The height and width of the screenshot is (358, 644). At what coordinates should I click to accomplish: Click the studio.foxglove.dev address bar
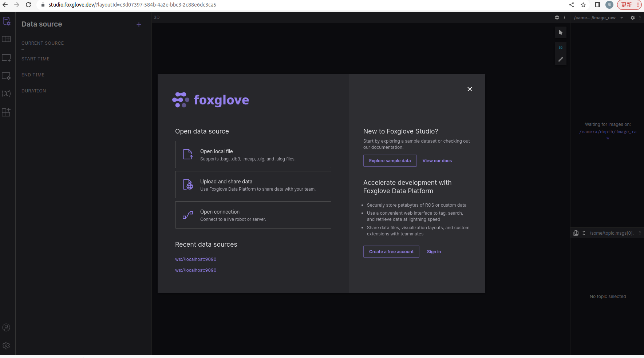(133, 5)
